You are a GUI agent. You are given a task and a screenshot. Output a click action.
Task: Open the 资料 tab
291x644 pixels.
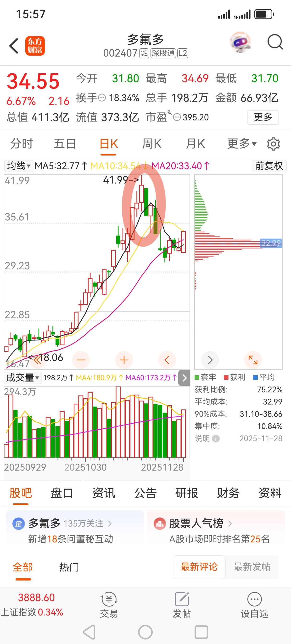coord(270,493)
